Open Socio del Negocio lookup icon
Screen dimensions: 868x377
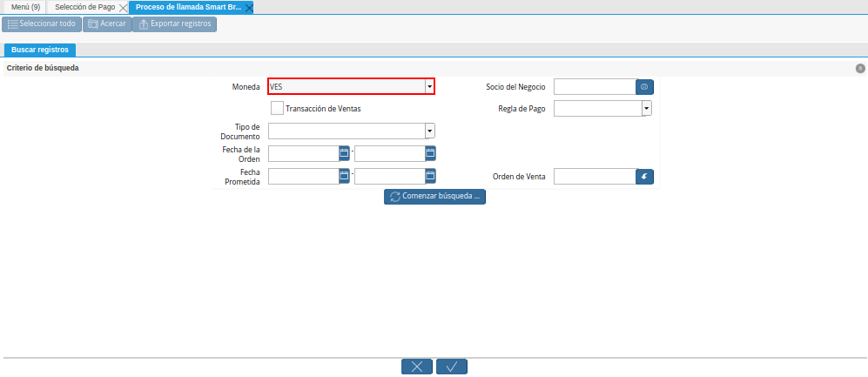(644, 87)
